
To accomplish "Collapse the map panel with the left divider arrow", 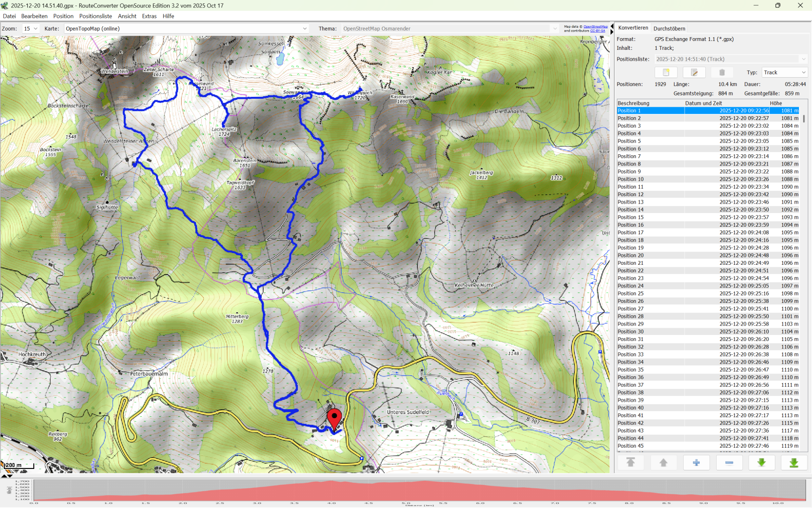I will point(612,27).
